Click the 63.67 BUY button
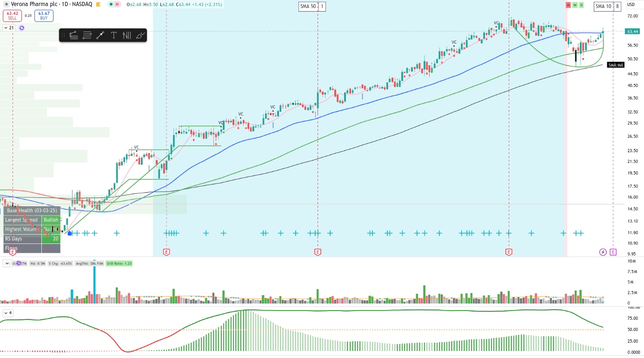Image resolution: width=644 pixels, height=358 pixels. pos(44,16)
